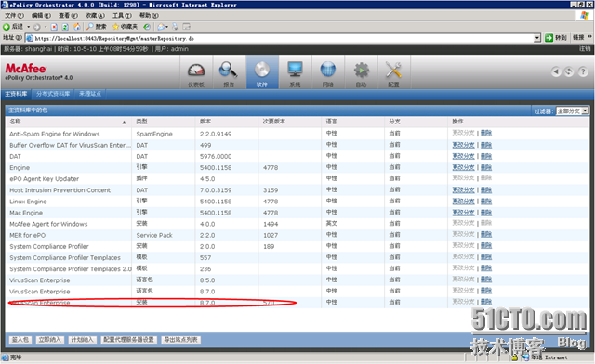Click the IE Refresh page icon
The height and width of the screenshot is (364, 595).
point(65,27)
